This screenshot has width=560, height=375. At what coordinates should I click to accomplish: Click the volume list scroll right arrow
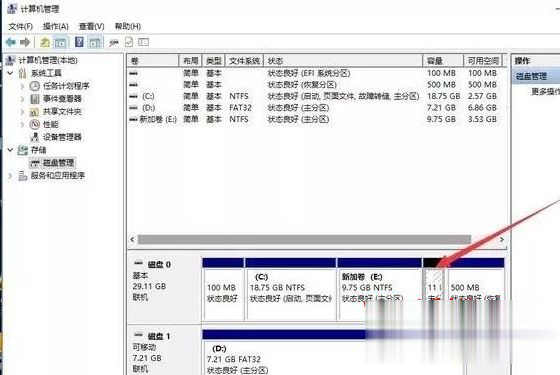point(502,239)
